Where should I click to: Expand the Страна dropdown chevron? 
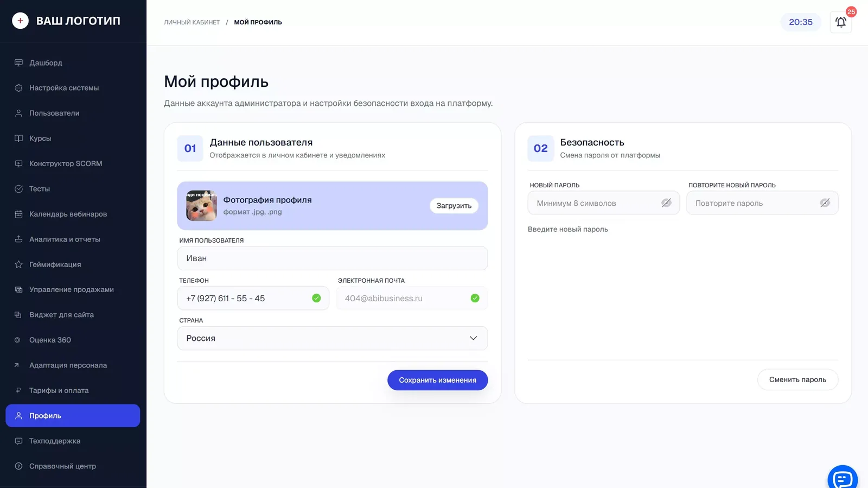(x=473, y=338)
